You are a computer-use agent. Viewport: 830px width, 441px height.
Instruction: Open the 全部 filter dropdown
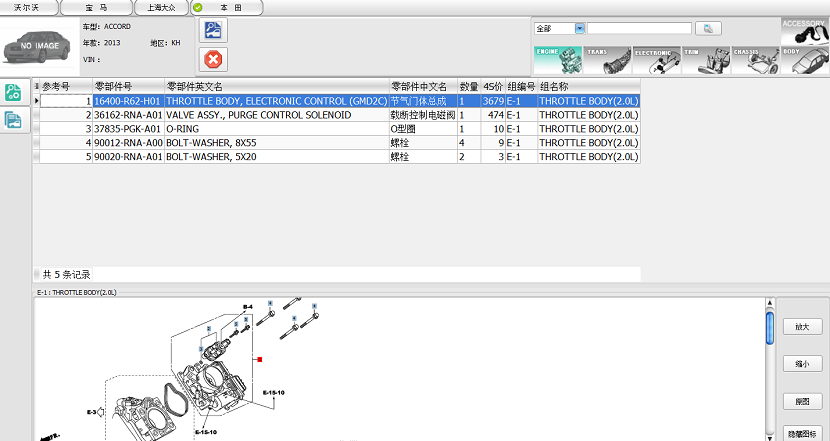pyautogui.click(x=580, y=29)
